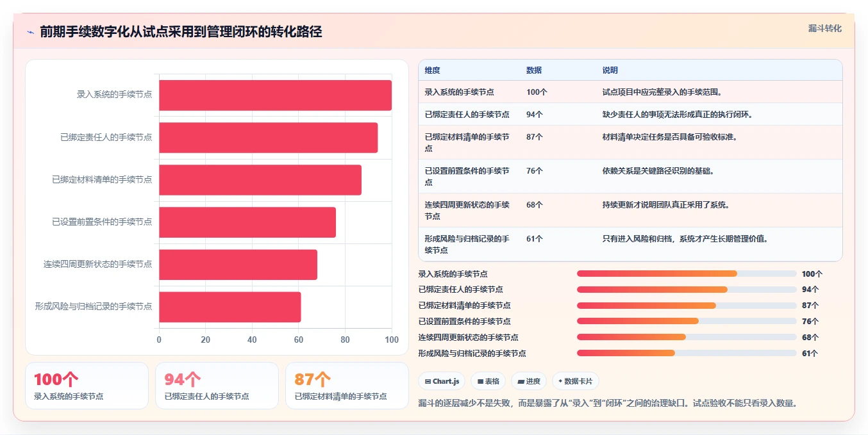
Task: Click the x-axis label 80 on chart
Action: point(345,340)
